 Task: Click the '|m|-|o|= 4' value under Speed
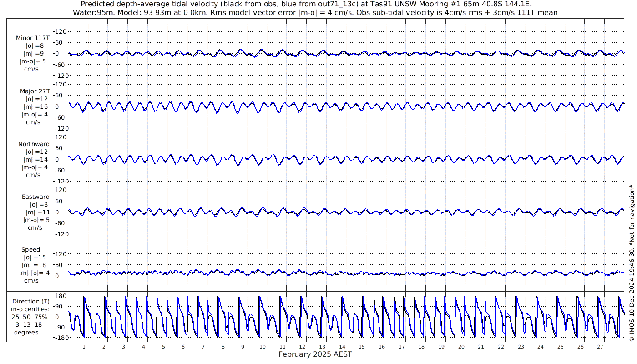34,273
